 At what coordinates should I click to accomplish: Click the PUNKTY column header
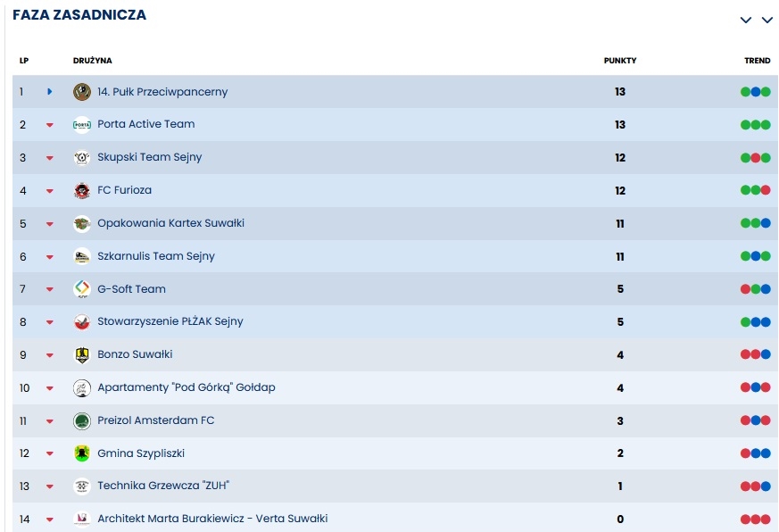click(x=620, y=61)
